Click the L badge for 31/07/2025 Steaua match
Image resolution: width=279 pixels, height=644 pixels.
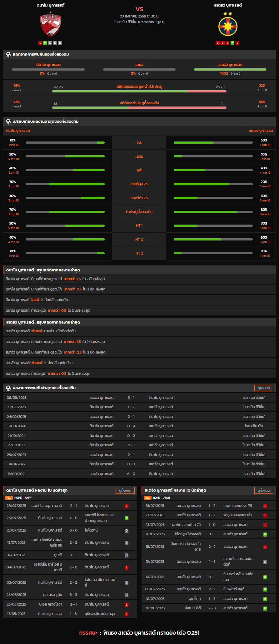tap(265, 506)
